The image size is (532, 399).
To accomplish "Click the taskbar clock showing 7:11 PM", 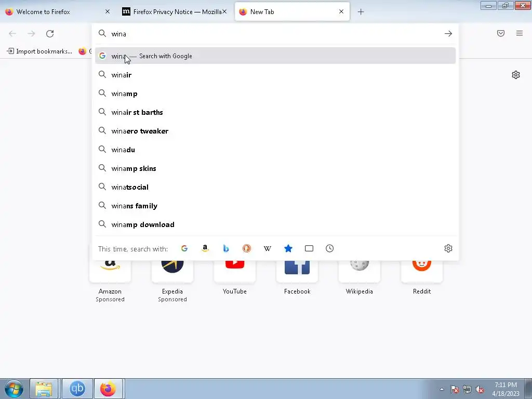I will click(506, 389).
